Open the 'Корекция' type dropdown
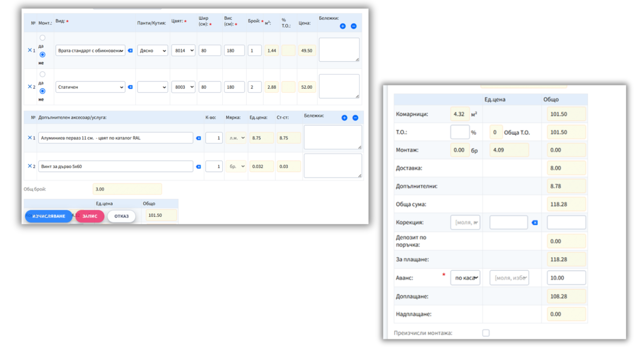The width and height of the screenshot is (644, 362). click(x=465, y=222)
